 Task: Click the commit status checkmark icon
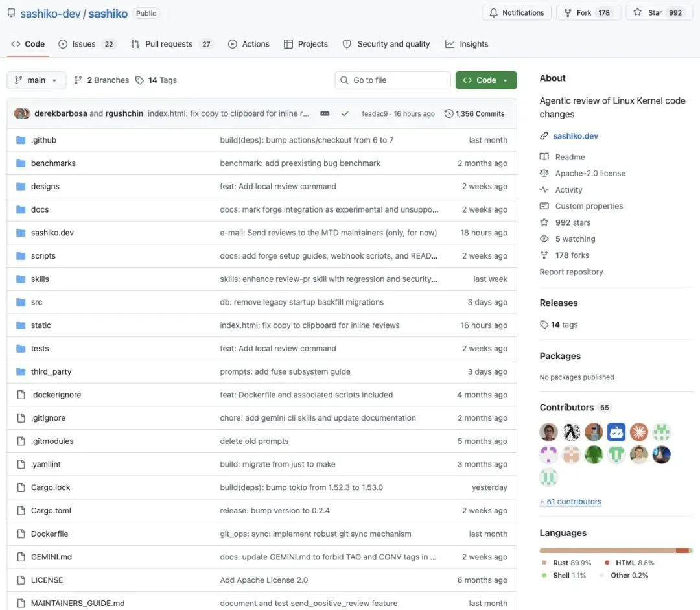click(x=345, y=114)
